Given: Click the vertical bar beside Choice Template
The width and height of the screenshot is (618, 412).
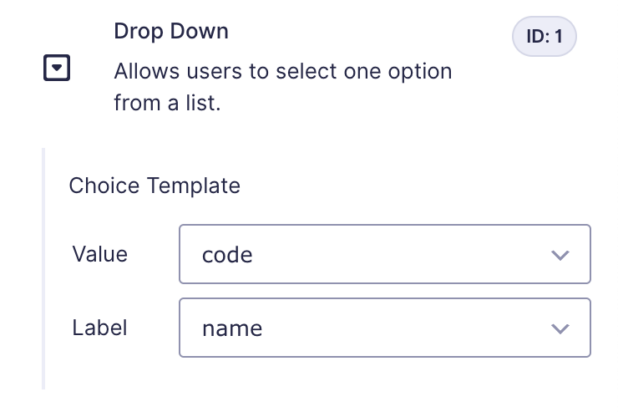Looking at the screenshot, I should (x=44, y=269).
